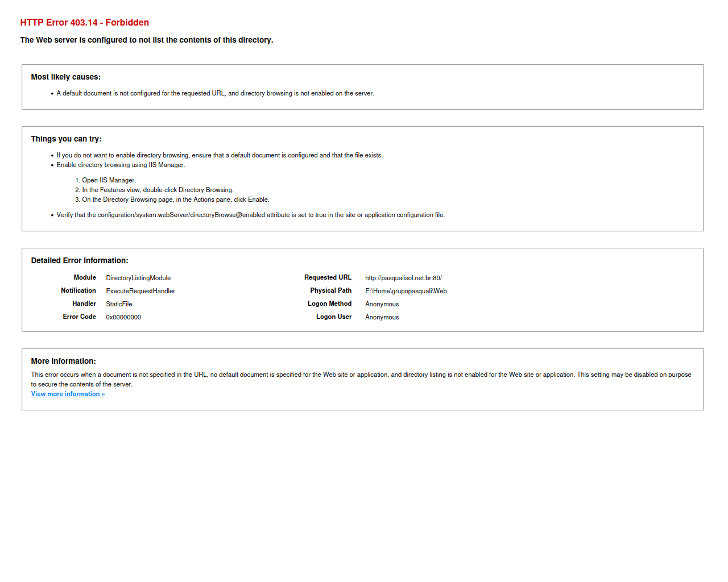Viewport: 728px width, 582px height.
Task: Click the Logon Method label
Action: point(330,304)
